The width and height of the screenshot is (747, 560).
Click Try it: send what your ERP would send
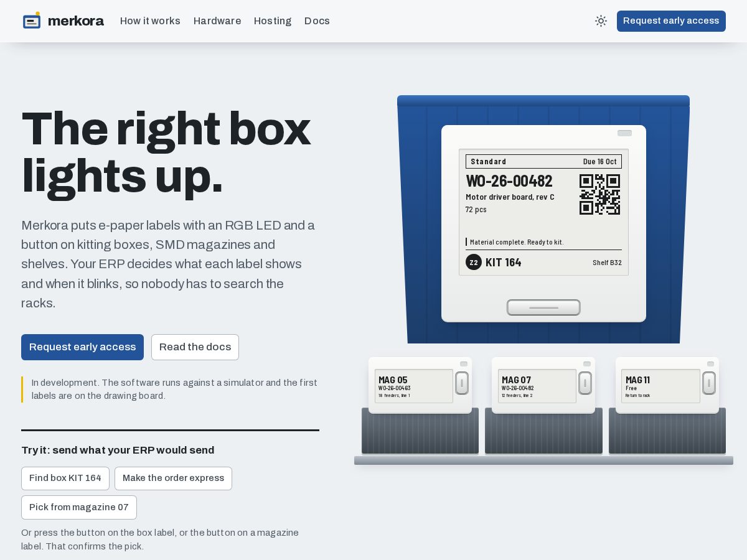(x=118, y=450)
